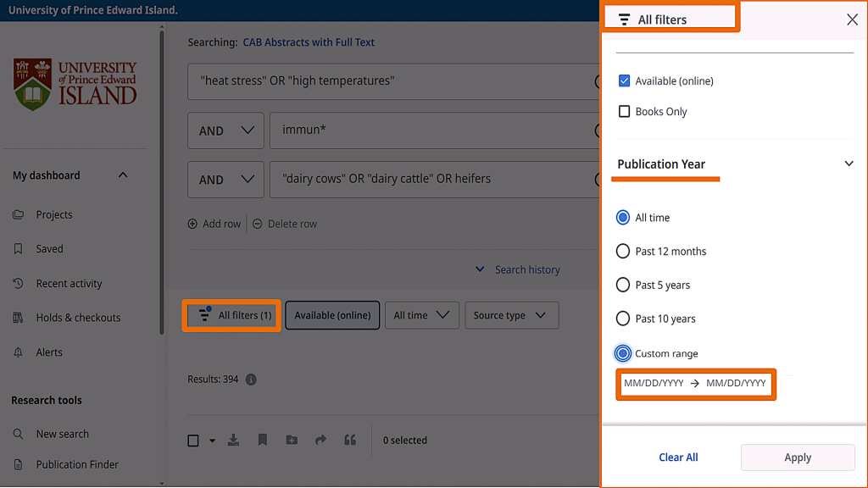Open the All time date dropdown
Image resolution: width=868 pixels, height=488 pixels.
coord(421,315)
